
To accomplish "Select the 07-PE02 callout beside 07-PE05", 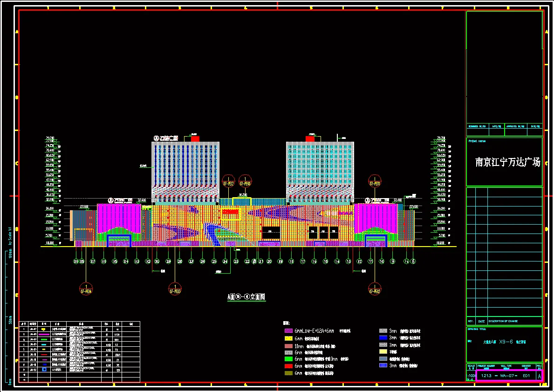I will click(x=229, y=181).
